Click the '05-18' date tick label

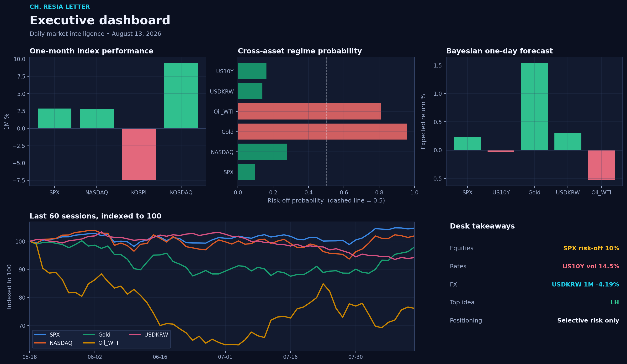pos(30,357)
